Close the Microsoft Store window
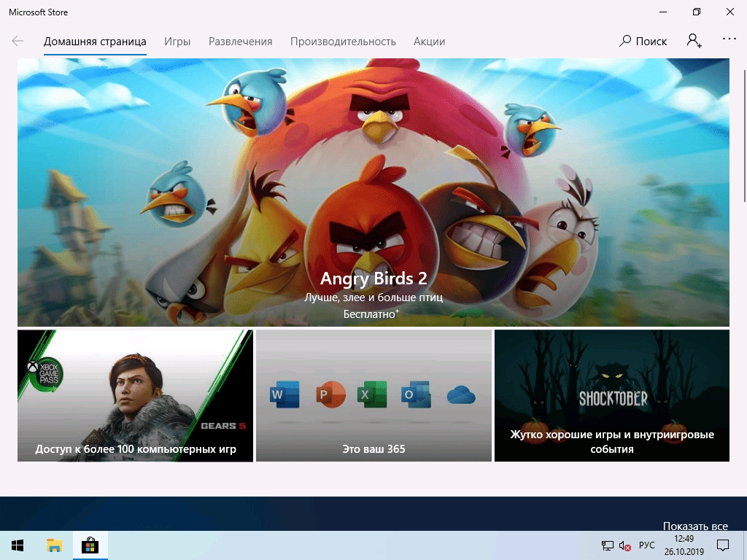Screen dimensions: 747x560 point(729,12)
